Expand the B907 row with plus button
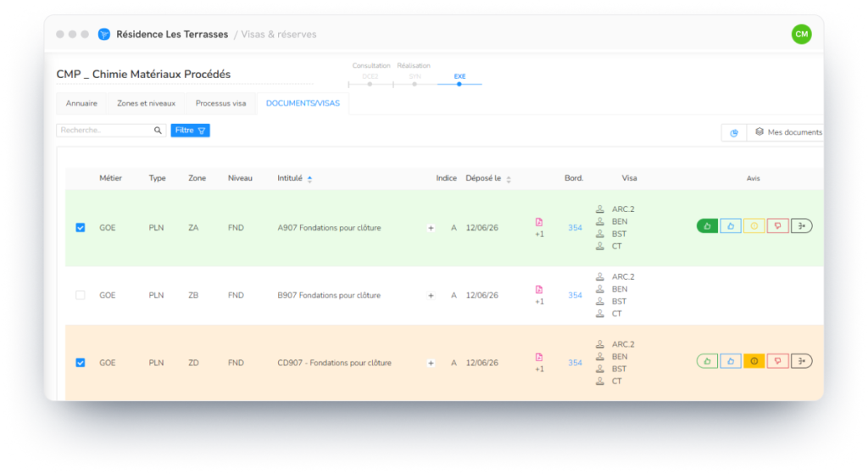868x474 pixels. pos(431,296)
